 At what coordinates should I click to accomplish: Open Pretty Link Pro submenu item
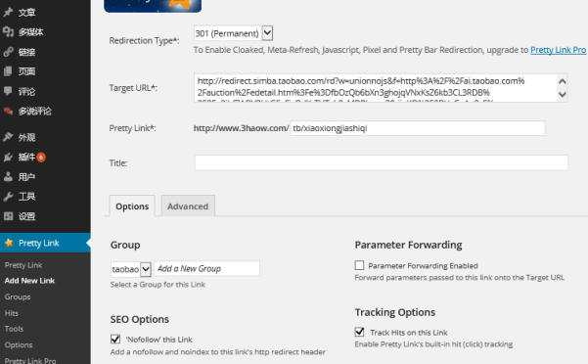[x=30, y=360]
